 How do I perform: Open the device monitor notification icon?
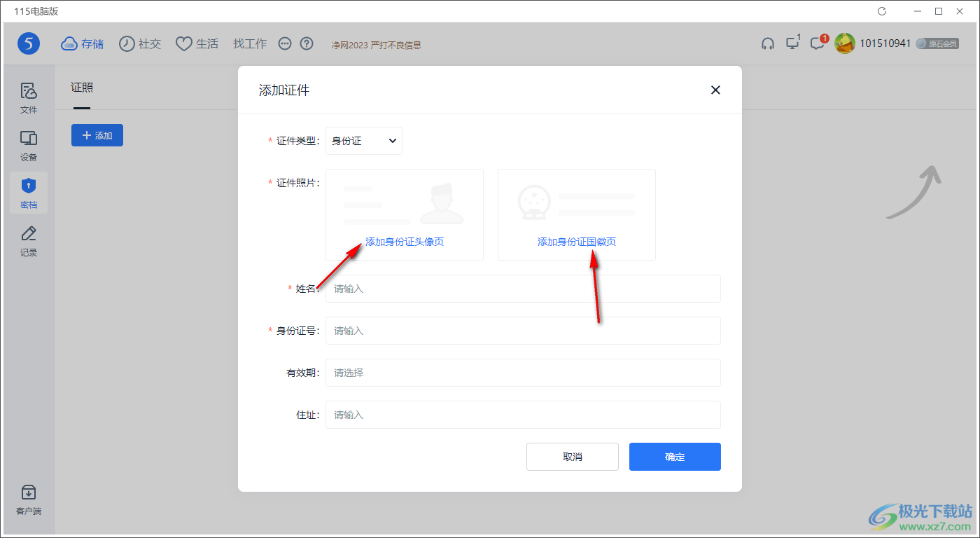[793, 43]
